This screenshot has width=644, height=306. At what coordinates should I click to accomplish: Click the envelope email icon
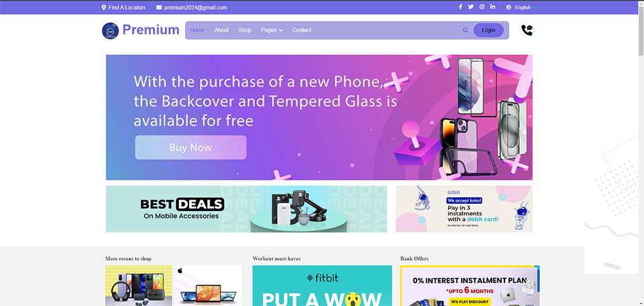(159, 8)
